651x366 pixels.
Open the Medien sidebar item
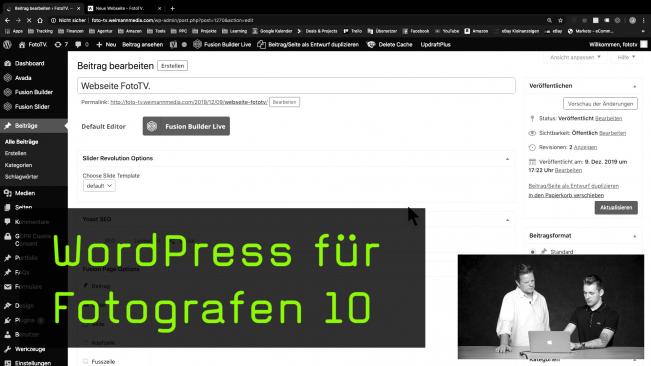pos(24,193)
